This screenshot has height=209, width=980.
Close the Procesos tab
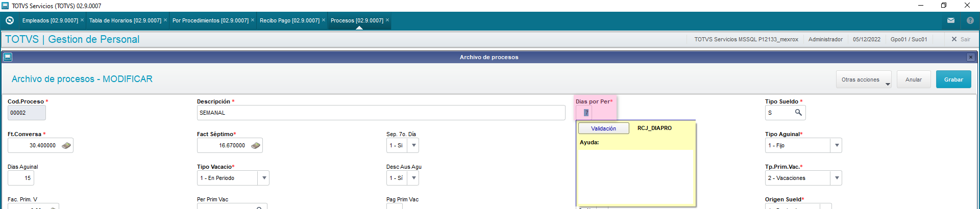click(x=387, y=20)
